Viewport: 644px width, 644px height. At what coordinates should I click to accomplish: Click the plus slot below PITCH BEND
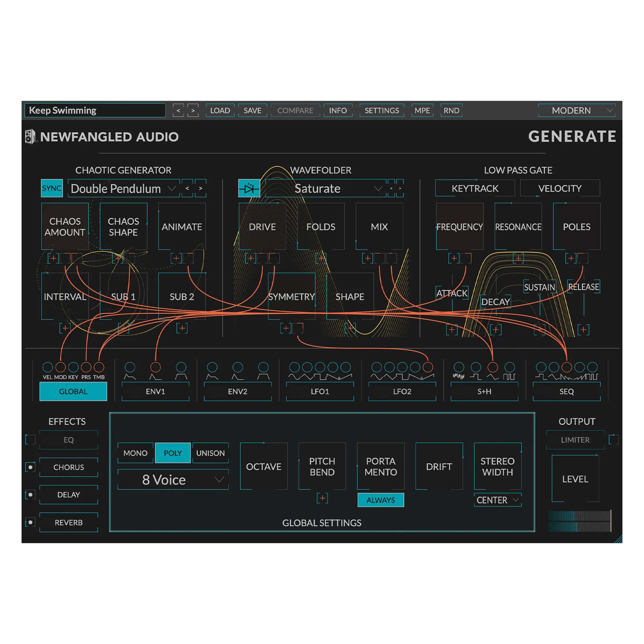(322, 498)
